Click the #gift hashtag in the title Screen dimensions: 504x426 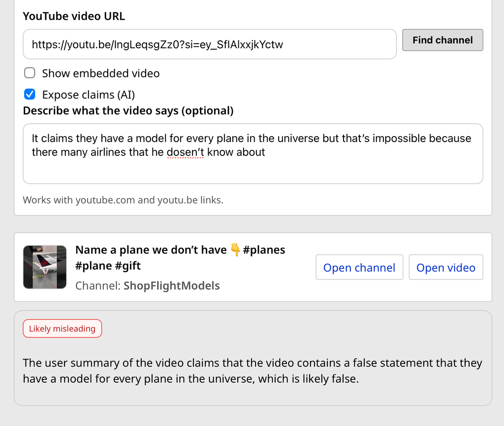tap(128, 266)
